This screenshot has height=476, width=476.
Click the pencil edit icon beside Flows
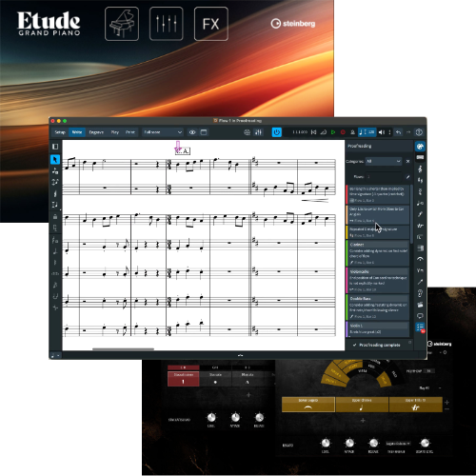coord(407,177)
